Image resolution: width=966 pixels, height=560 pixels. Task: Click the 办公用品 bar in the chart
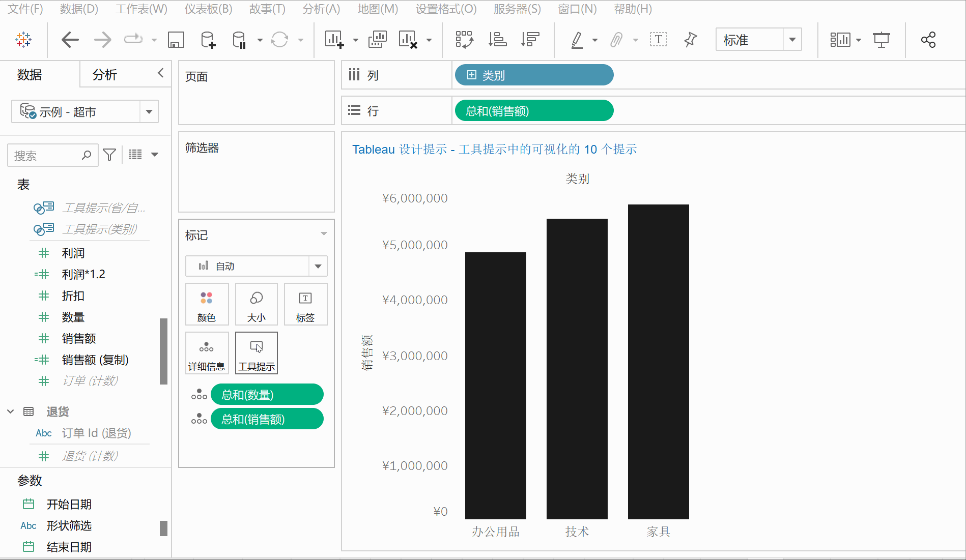[496, 386]
